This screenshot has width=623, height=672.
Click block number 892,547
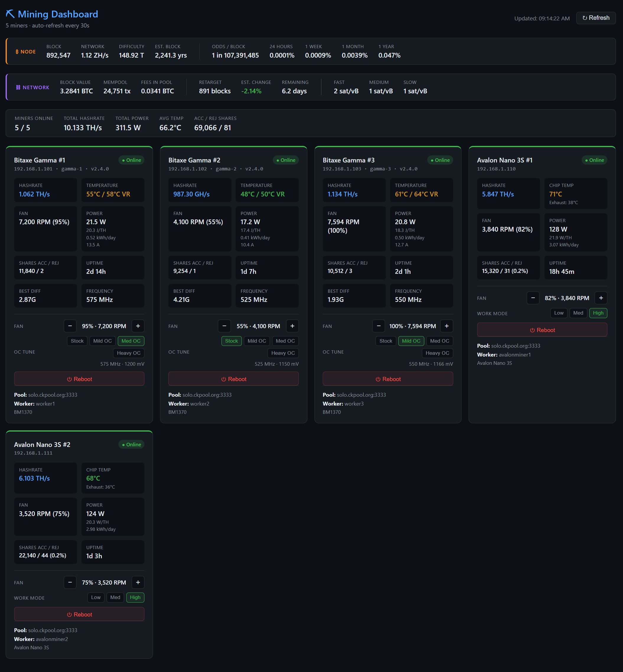click(x=58, y=55)
